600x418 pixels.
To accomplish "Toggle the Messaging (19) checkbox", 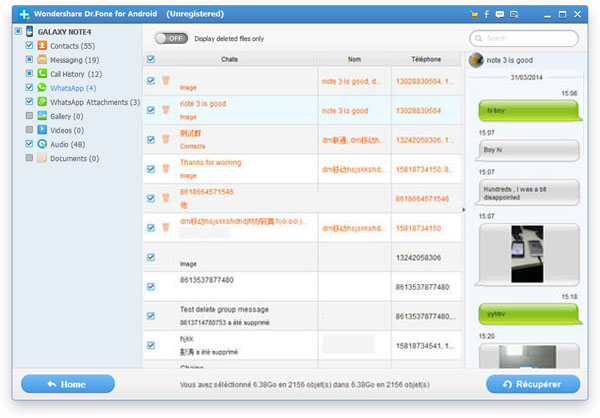I will 29,59.
